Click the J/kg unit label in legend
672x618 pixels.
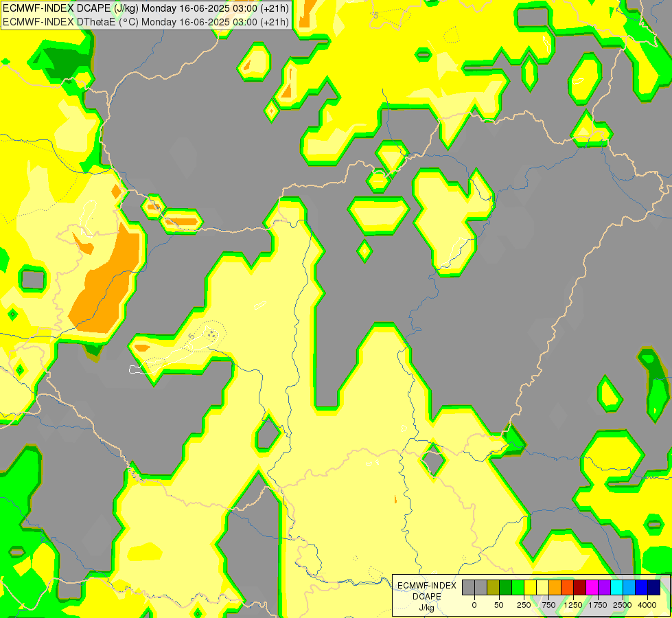coord(427,608)
